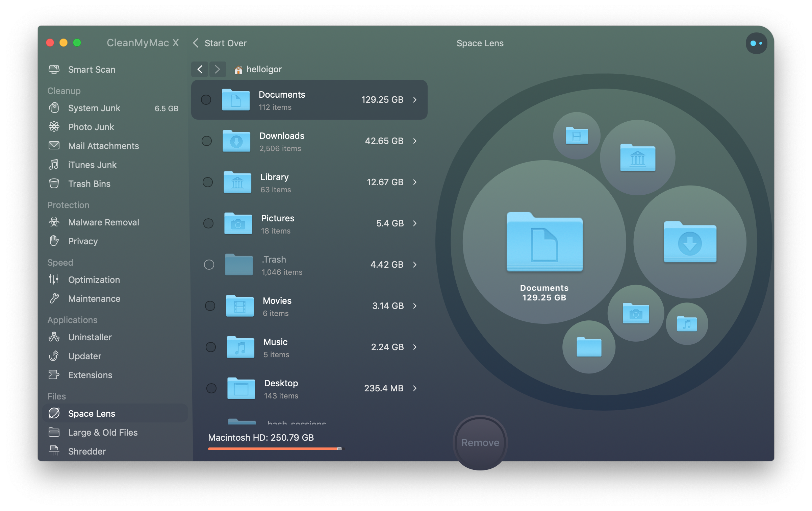812x511 pixels.
Task: Switch to Optimization module
Action: click(115, 279)
